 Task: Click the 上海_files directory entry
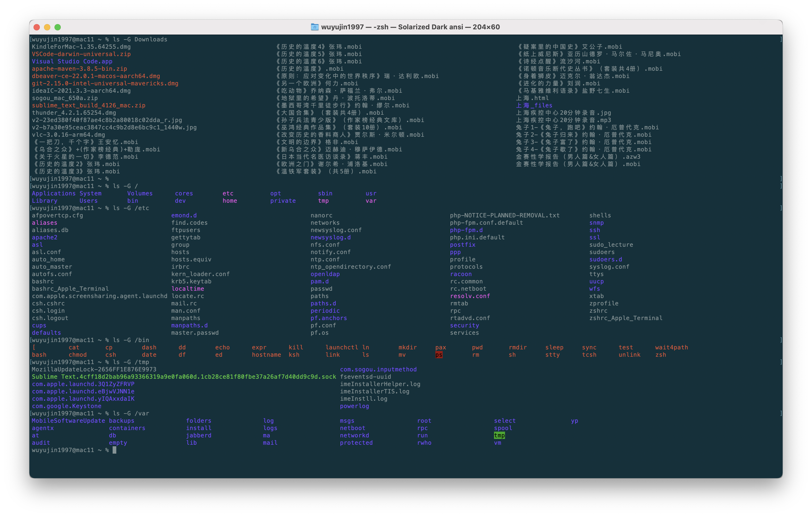[x=534, y=106]
